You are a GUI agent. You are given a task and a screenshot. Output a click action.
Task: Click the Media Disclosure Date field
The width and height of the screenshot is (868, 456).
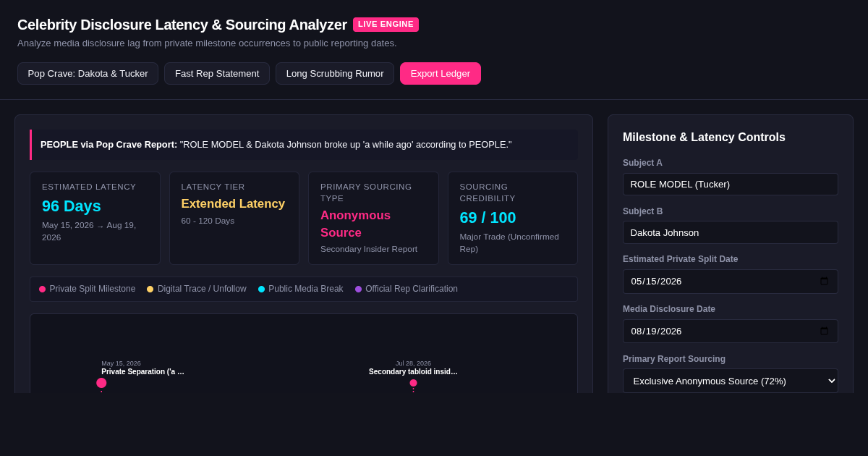coord(731,331)
